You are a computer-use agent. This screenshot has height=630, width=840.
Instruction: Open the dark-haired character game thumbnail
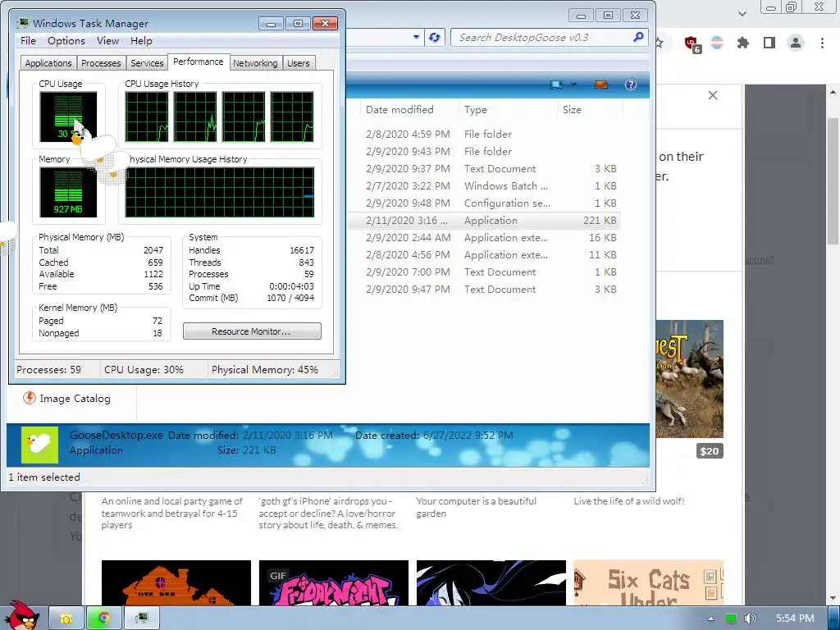pos(491,583)
